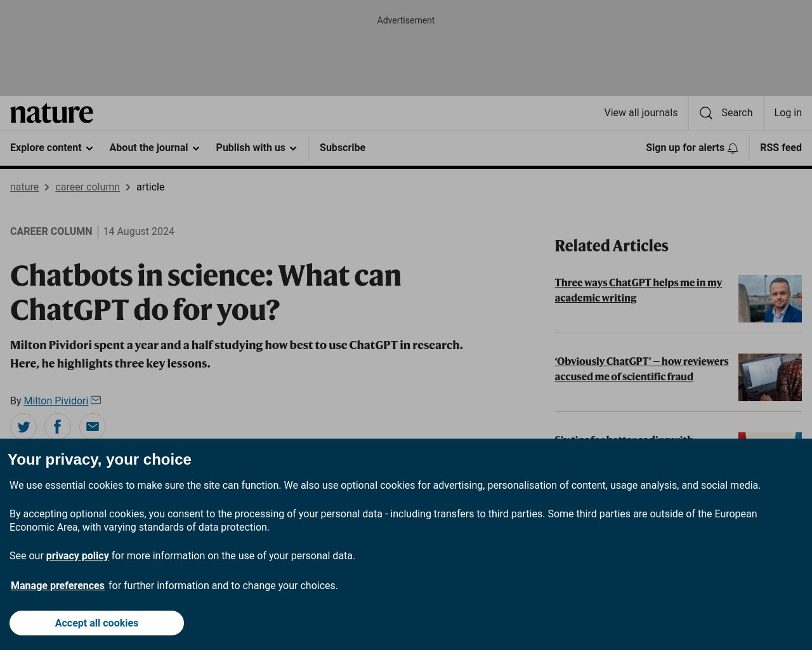Viewport: 812px width, 650px height.
Task: Open the Subscribe page
Action: click(343, 148)
